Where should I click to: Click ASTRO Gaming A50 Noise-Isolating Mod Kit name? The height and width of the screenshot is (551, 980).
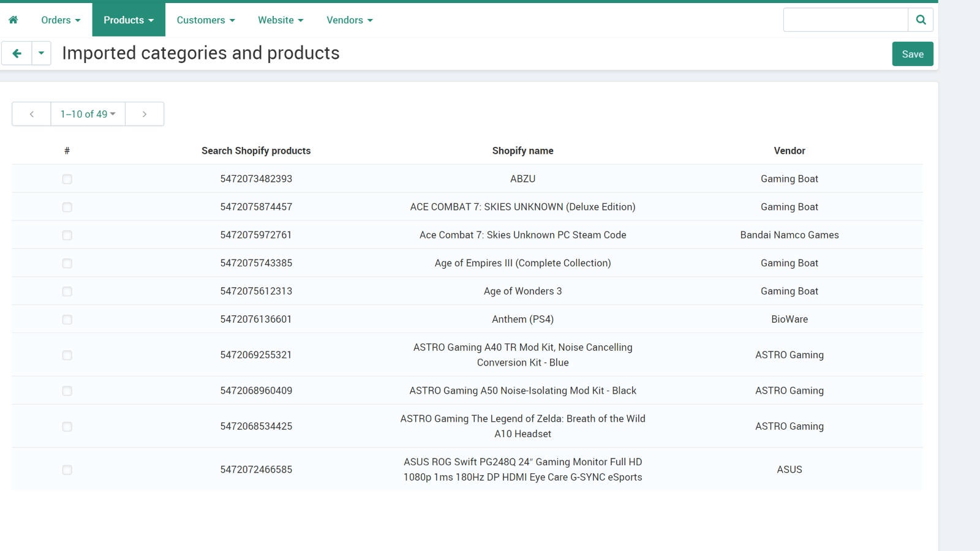(522, 391)
